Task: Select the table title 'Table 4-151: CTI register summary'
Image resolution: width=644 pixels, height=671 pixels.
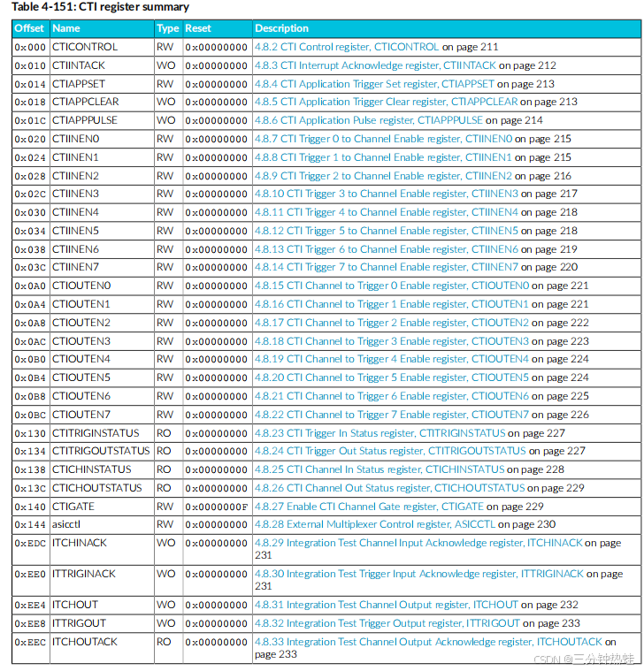Action: click(100, 7)
